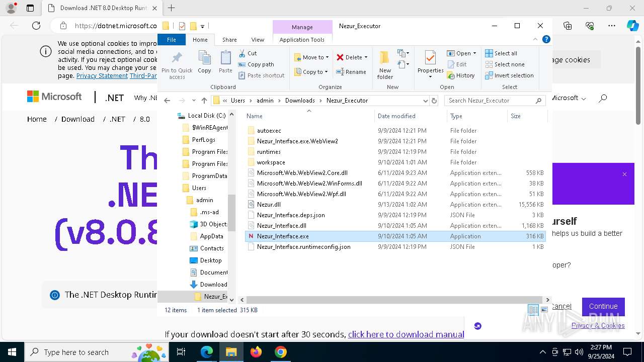Image resolution: width=644 pixels, height=362 pixels.
Task: Cut the selected file
Action: click(248, 53)
